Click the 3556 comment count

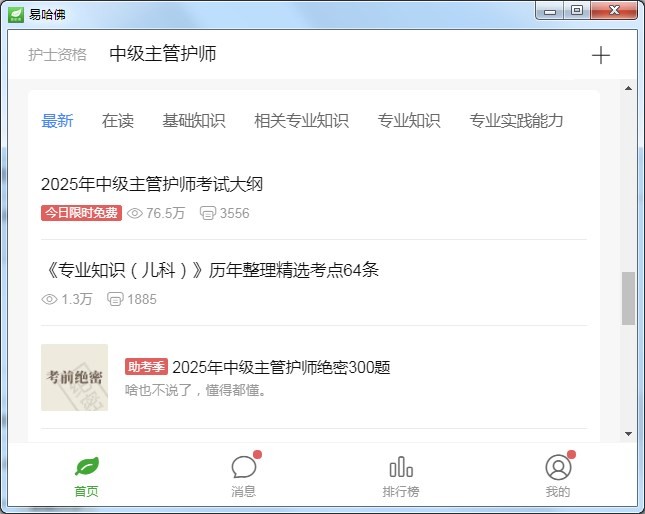(234, 213)
